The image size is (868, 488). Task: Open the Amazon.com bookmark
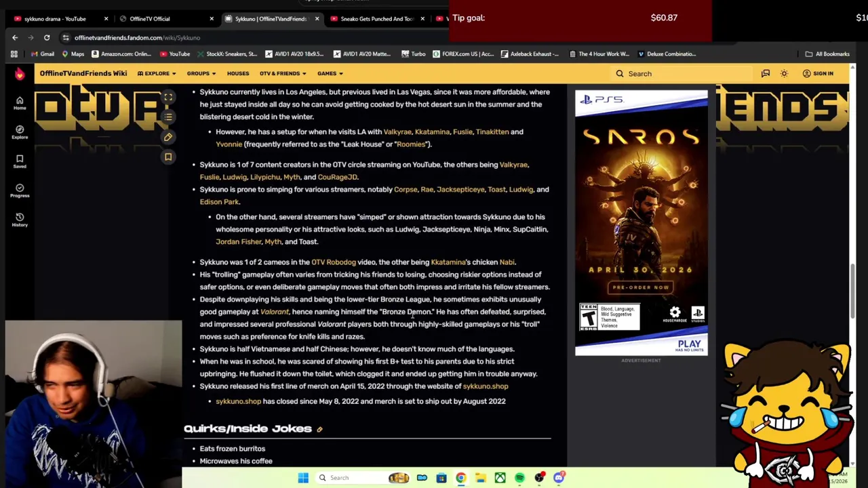tap(121, 54)
